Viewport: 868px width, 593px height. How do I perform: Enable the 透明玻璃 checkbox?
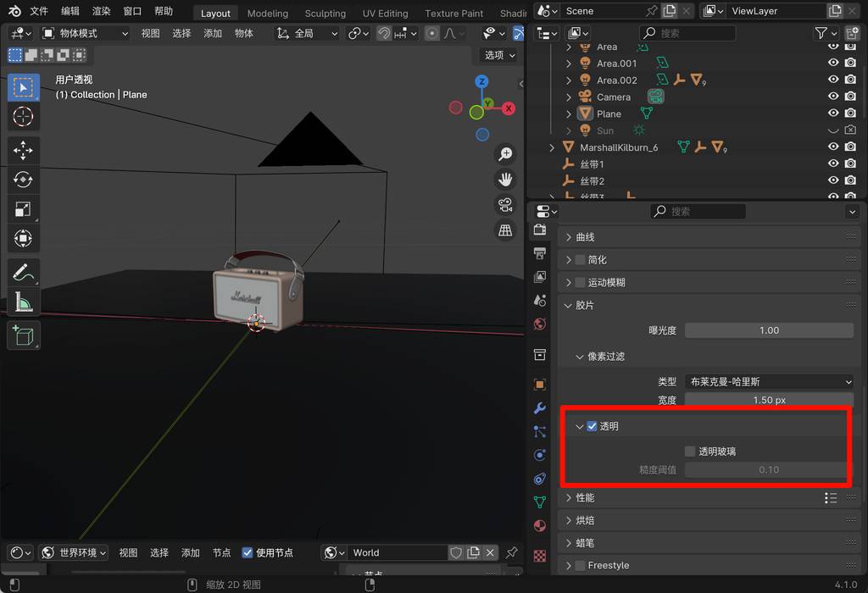click(x=690, y=452)
